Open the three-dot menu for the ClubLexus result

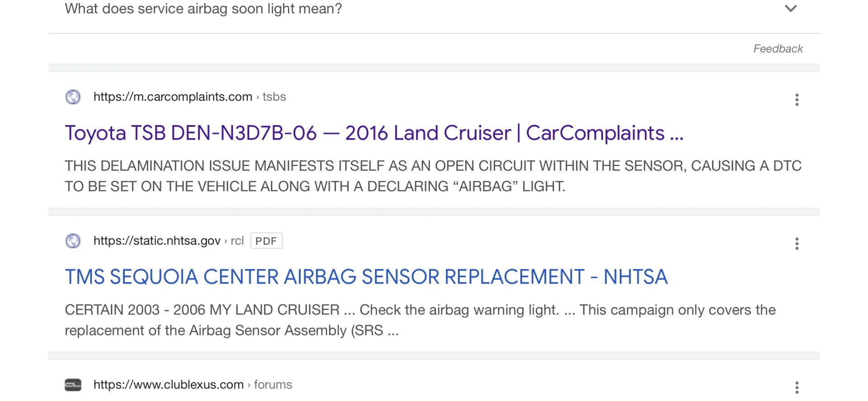click(x=797, y=387)
